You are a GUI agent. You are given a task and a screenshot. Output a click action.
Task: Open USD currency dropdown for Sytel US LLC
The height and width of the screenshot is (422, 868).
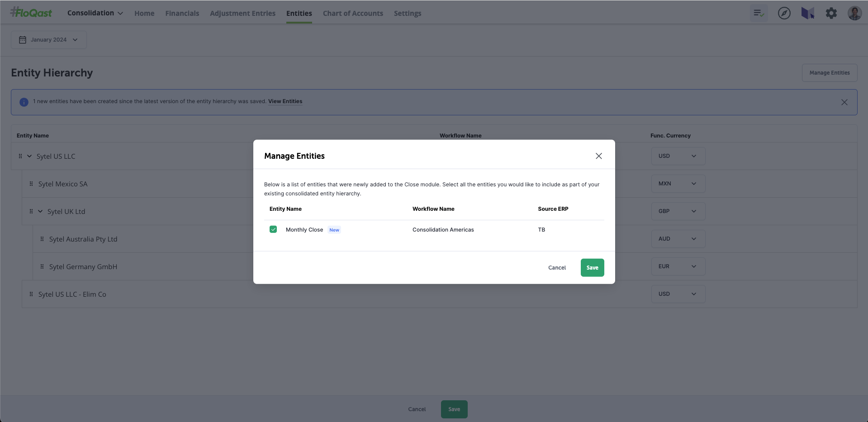(x=678, y=156)
